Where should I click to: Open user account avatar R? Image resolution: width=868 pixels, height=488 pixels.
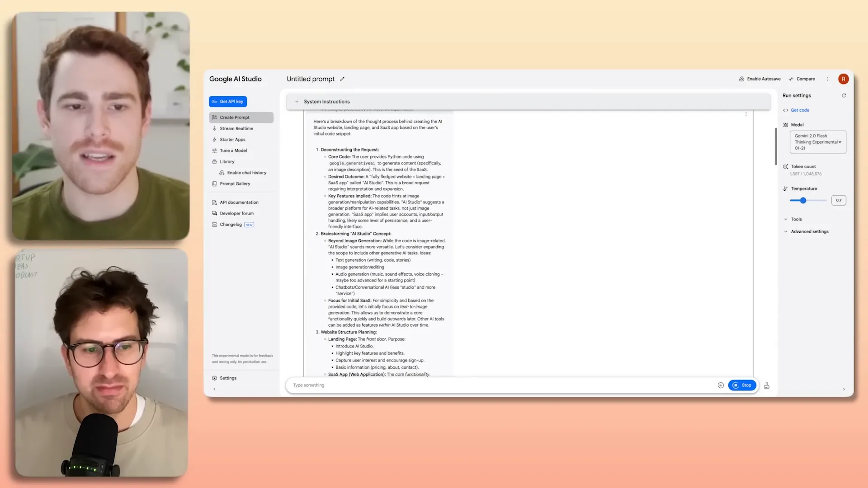pyautogui.click(x=843, y=79)
